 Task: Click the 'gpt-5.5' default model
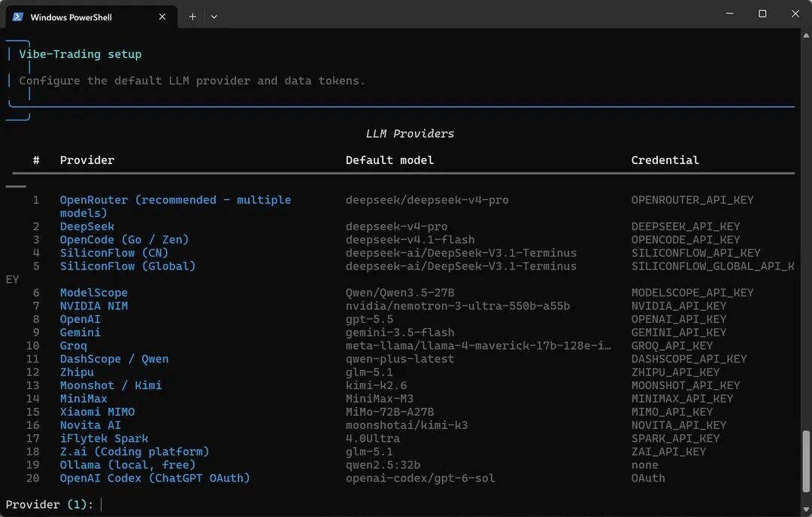[x=369, y=319]
